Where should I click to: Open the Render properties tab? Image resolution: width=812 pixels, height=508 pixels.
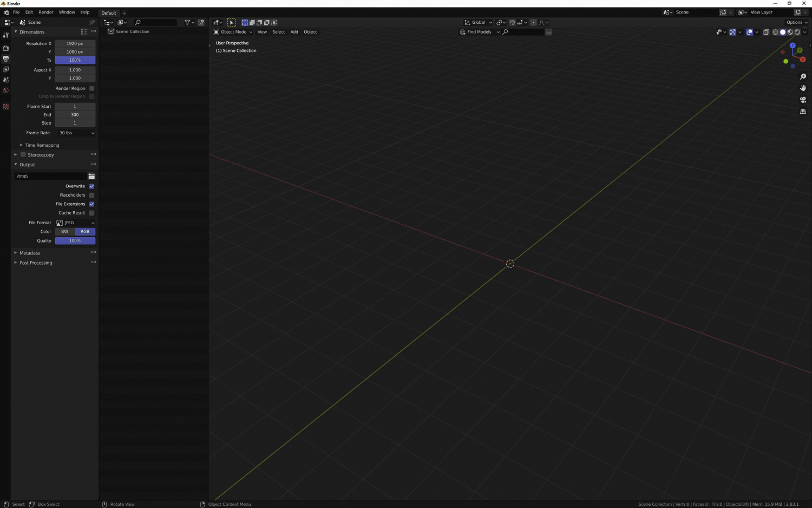click(5, 48)
